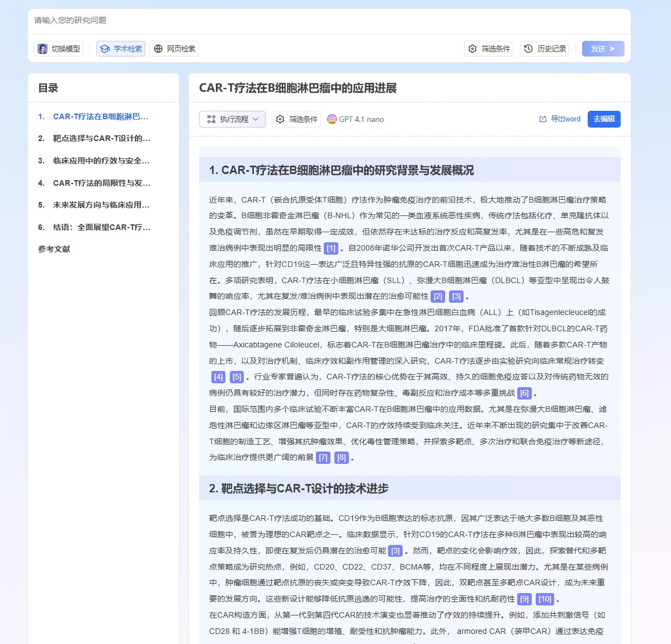
Task: Click the section 2 heading 靶点选择与CAR-T设计的技术进步
Action: (299, 488)
